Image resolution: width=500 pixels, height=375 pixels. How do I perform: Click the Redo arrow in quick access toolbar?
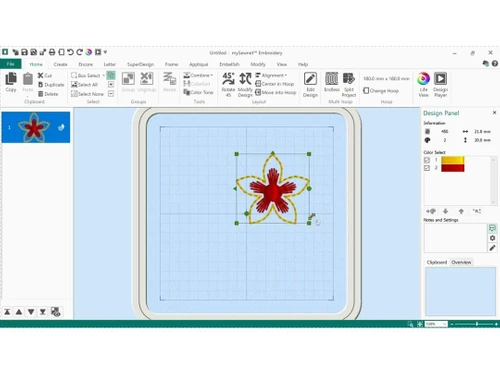point(79,52)
